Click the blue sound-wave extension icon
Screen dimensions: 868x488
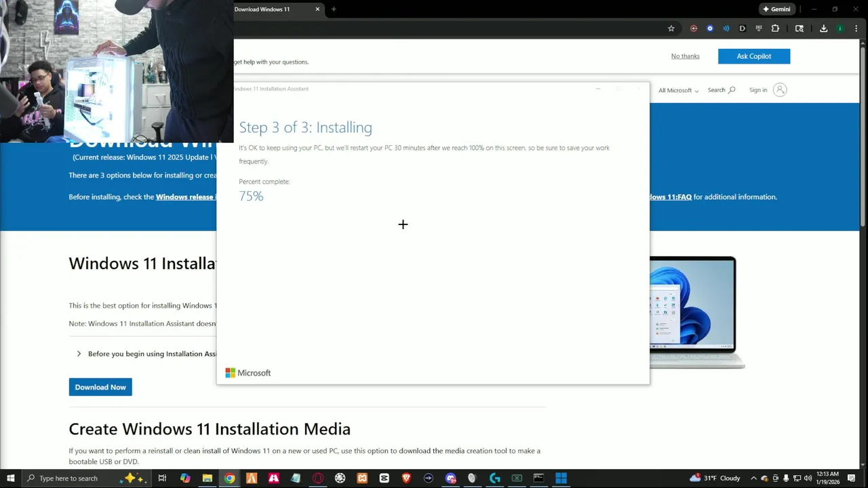coord(726,28)
